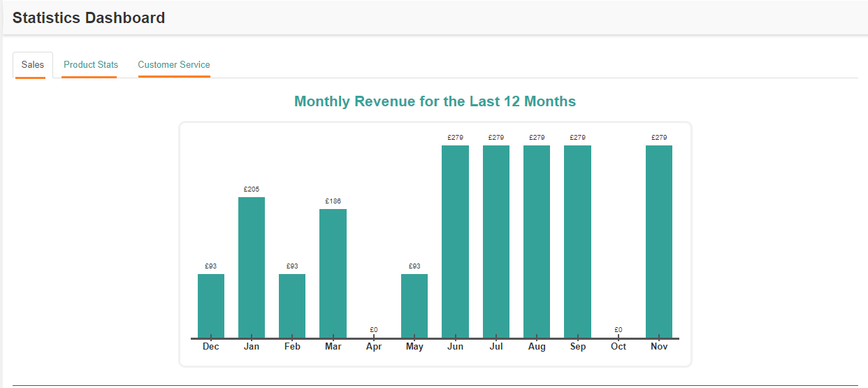Select the June revenue bar
Screen dimensions: 868x388
pos(455,242)
